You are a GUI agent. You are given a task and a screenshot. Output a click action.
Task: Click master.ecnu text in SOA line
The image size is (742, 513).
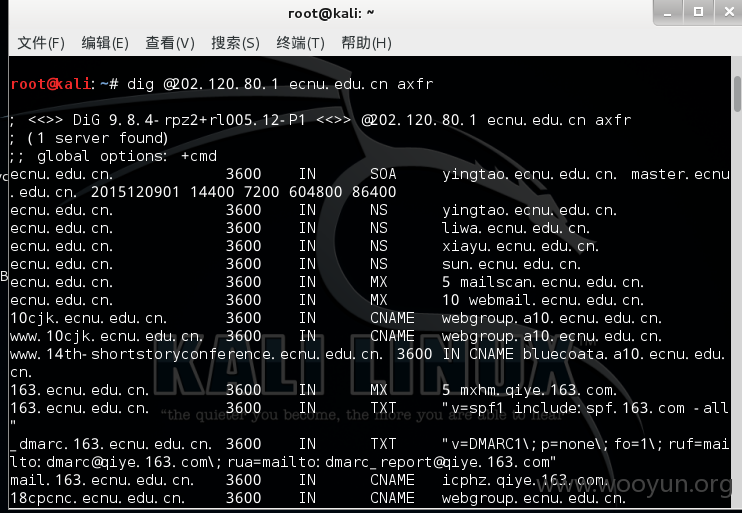(680, 174)
